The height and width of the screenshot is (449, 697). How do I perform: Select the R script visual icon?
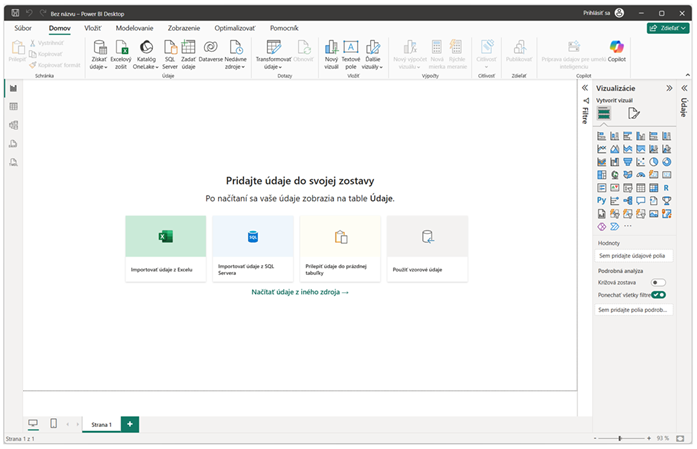tap(666, 187)
